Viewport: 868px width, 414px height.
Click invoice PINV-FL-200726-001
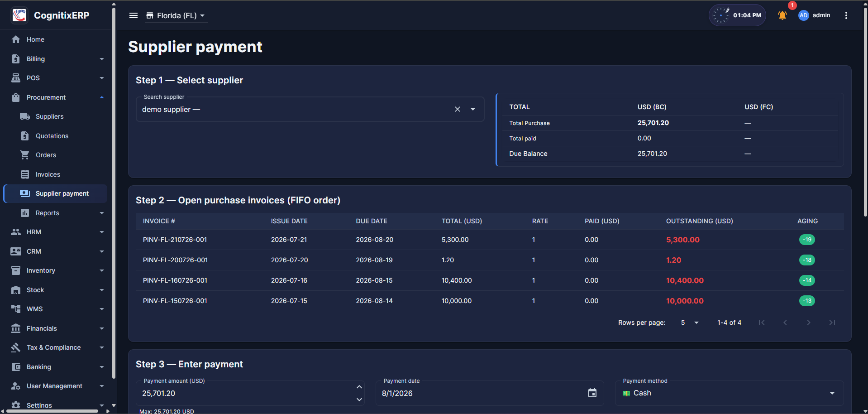coord(175,260)
